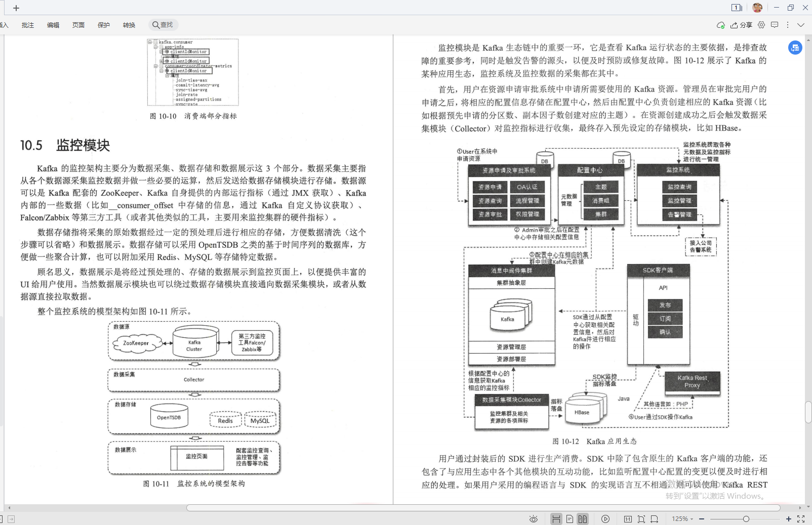The height and width of the screenshot is (525, 812).
Task: Open the 125% zoom level dropdown
Action: pos(682,519)
